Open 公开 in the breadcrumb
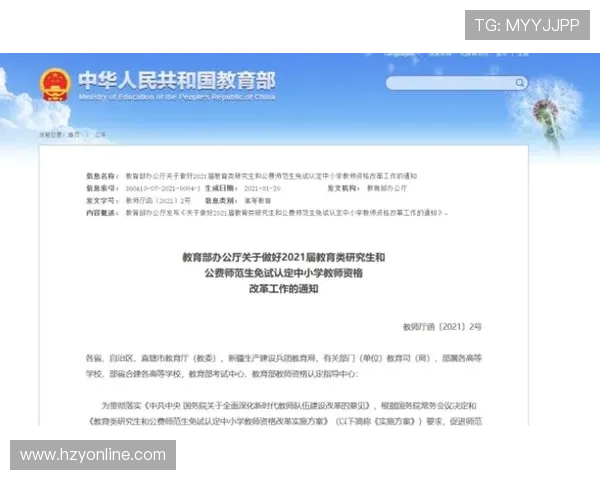Screen dimensions: 600x480 (x=100, y=134)
